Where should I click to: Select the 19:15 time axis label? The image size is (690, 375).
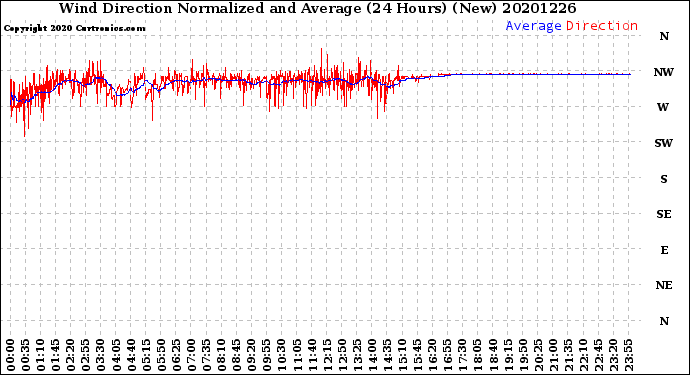pyautogui.click(x=508, y=355)
